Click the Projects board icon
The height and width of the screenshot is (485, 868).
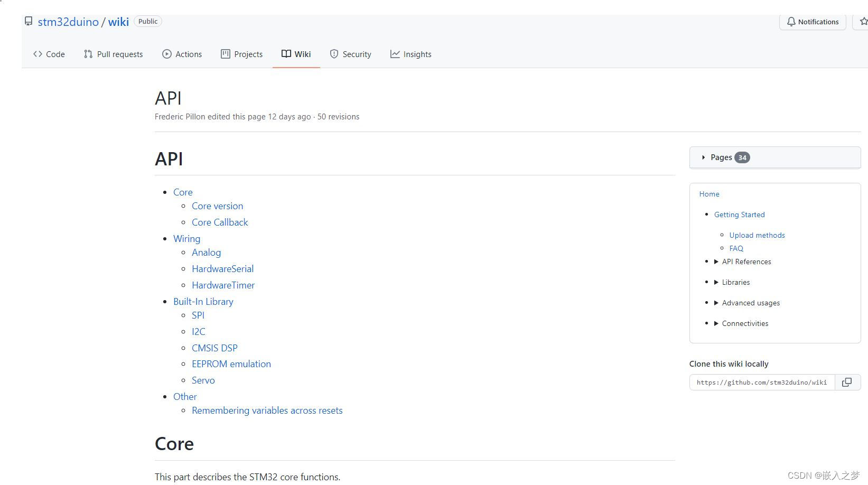click(x=226, y=54)
